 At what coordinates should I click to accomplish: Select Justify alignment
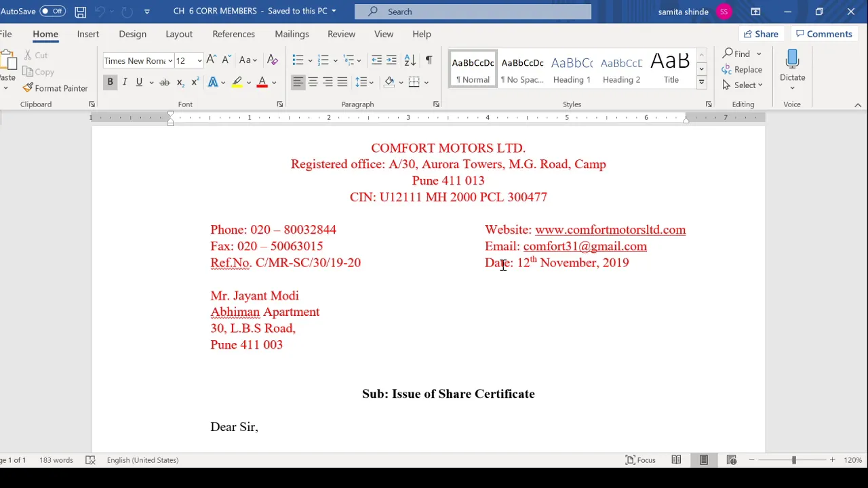click(342, 82)
